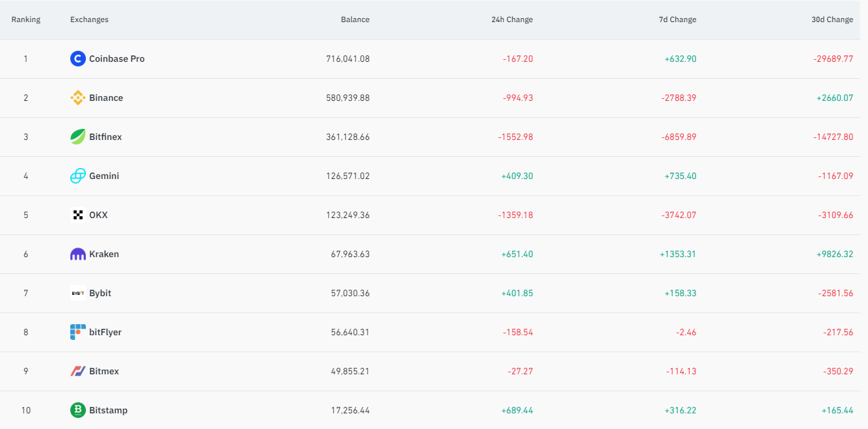Select Bitmex balance 49,855.21
Image resolution: width=868 pixels, height=429 pixels.
pyautogui.click(x=350, y=371)
